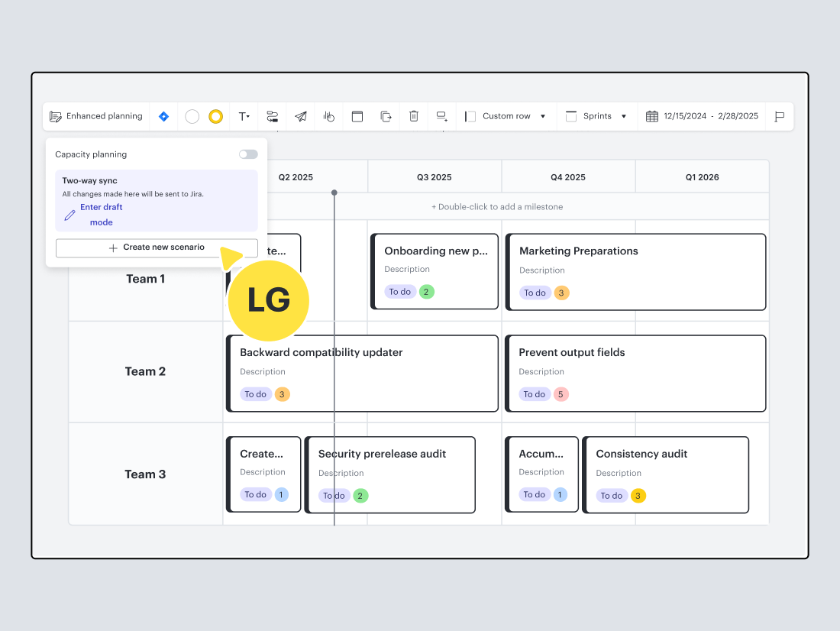Select the Marketing Preparations card
Image resolution: width=840 pixels, height=631 pixels.
(x=635, y=272)
